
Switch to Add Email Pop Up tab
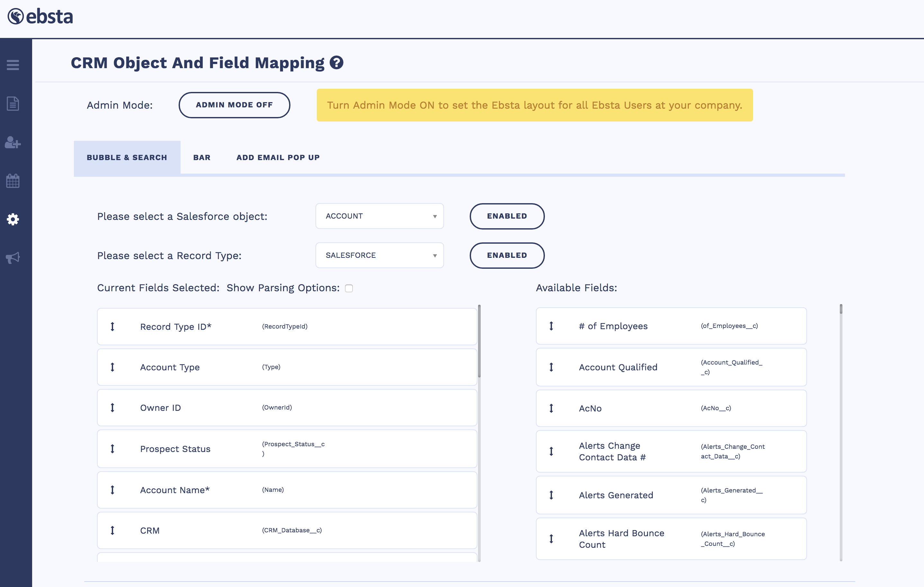coord(278,158)
